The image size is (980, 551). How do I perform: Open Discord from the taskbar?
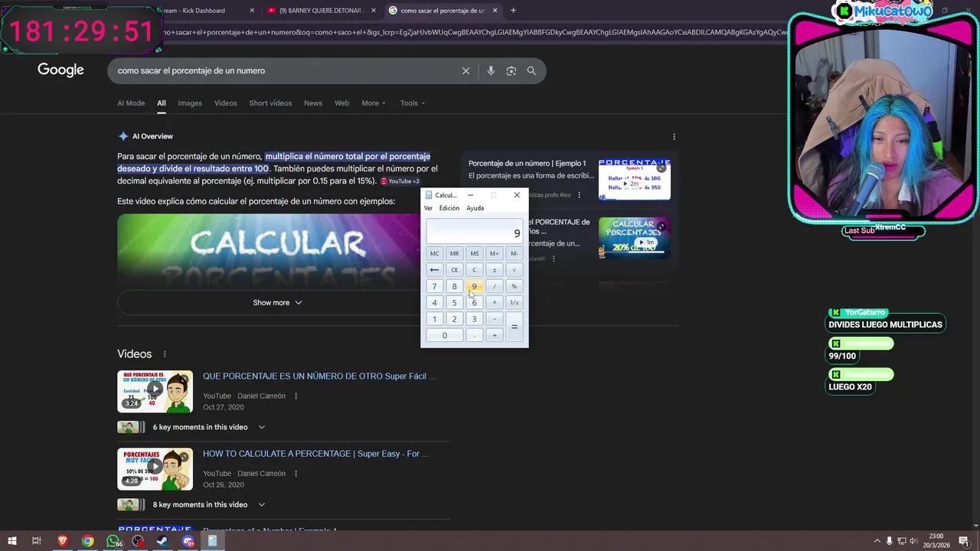[x=188, y=541]
